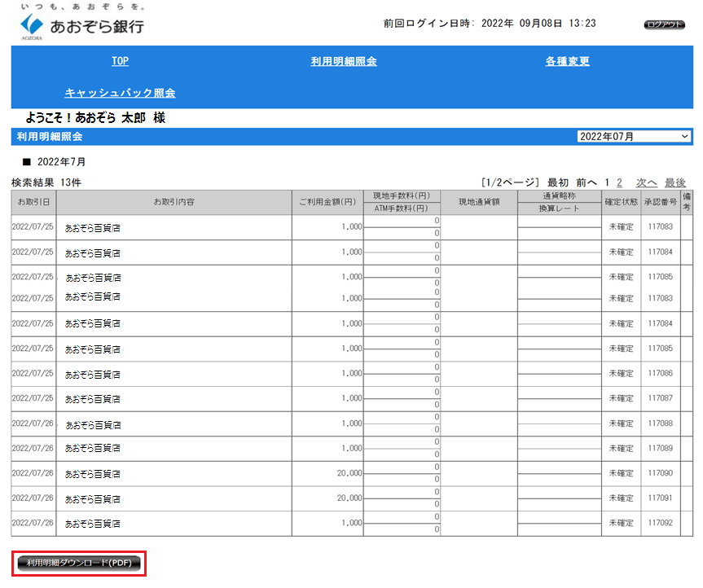Click the ご利用金額(円) column header
Viewport: 703px width, 588px height.
point(327,202)
